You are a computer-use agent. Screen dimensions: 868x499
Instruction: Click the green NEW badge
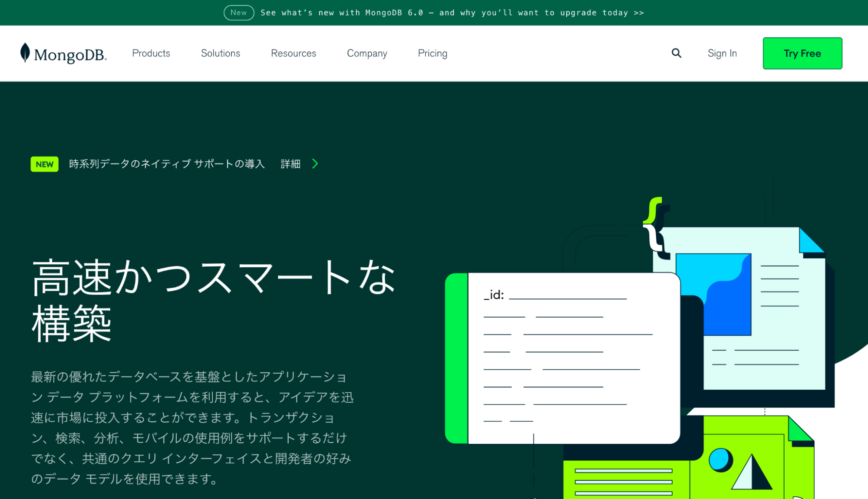click(x=44, y=164)
